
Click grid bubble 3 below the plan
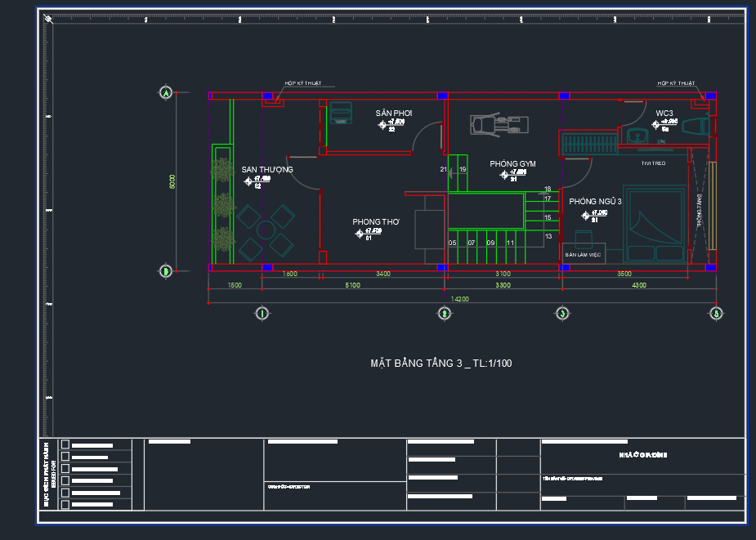click(x=562, y=312)
